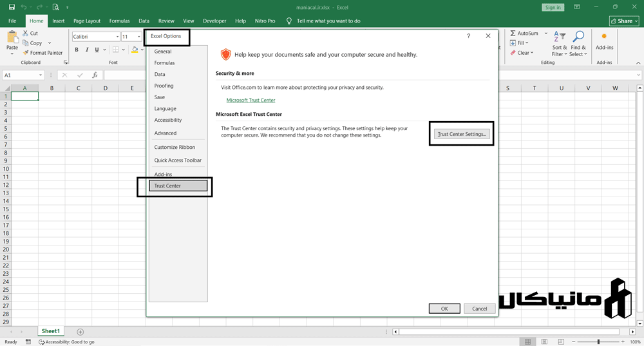Toggle Italic formatting
This screenshot has width=644, height=346.
(87, 50)
